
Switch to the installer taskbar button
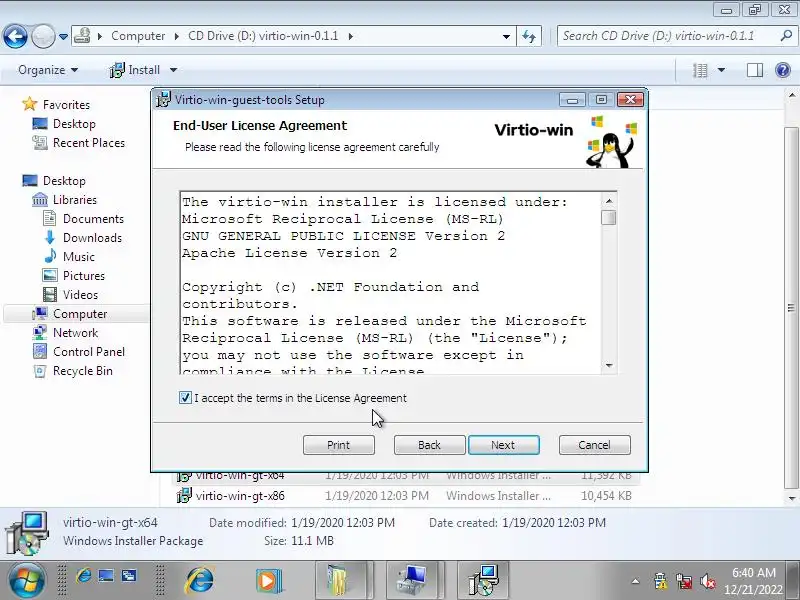483,581
